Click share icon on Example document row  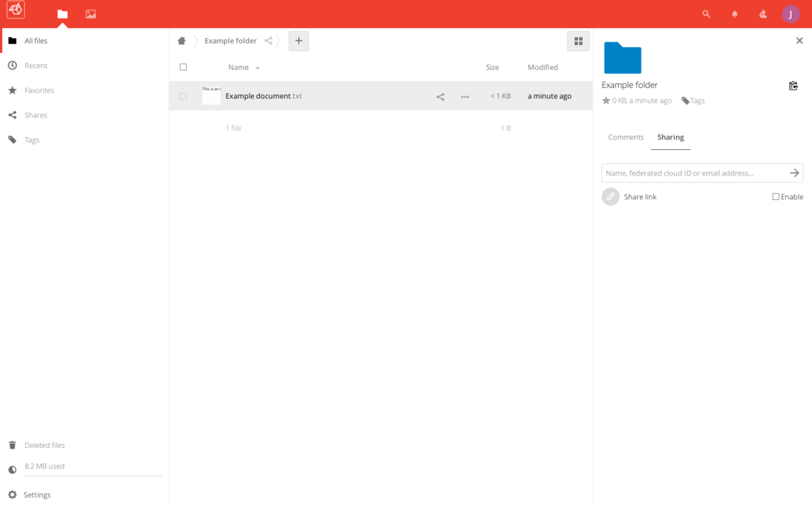440,97
